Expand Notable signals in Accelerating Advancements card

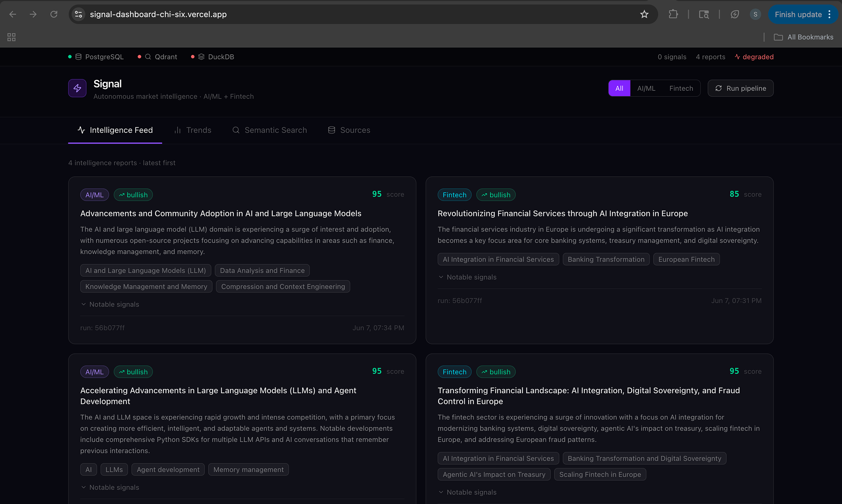tap(110, 487)
